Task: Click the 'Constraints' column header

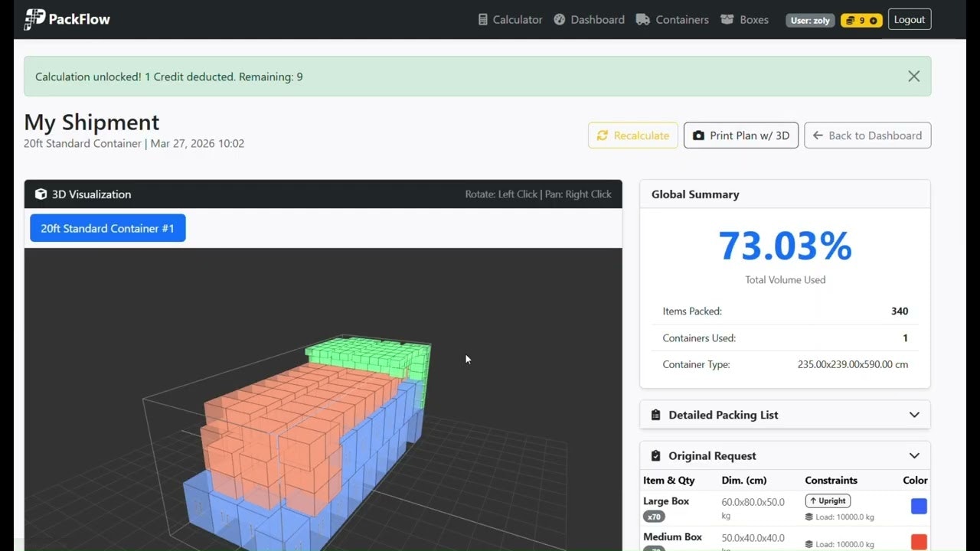Action: tap(831, 481)
